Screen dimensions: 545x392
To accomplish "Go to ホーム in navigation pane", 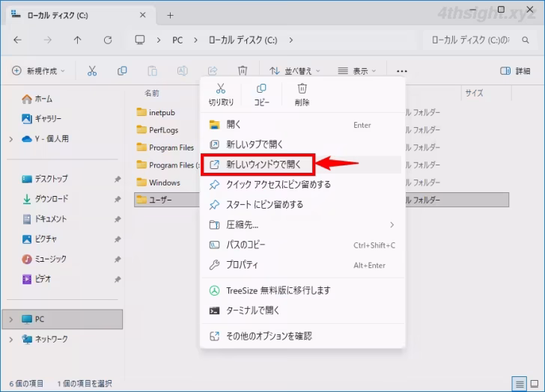I will pyautogui.click(x=37, y=99).
